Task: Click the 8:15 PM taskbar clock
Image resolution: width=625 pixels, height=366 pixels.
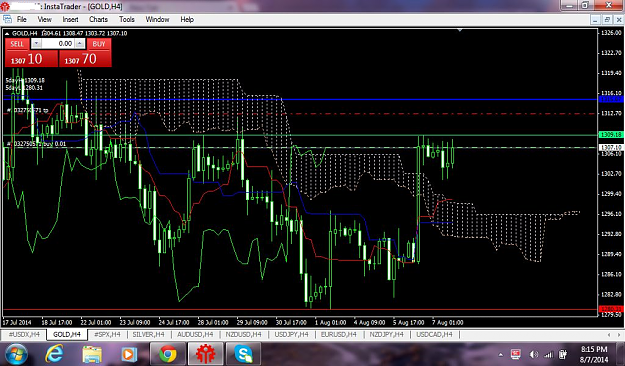Action: coord(594,350)
